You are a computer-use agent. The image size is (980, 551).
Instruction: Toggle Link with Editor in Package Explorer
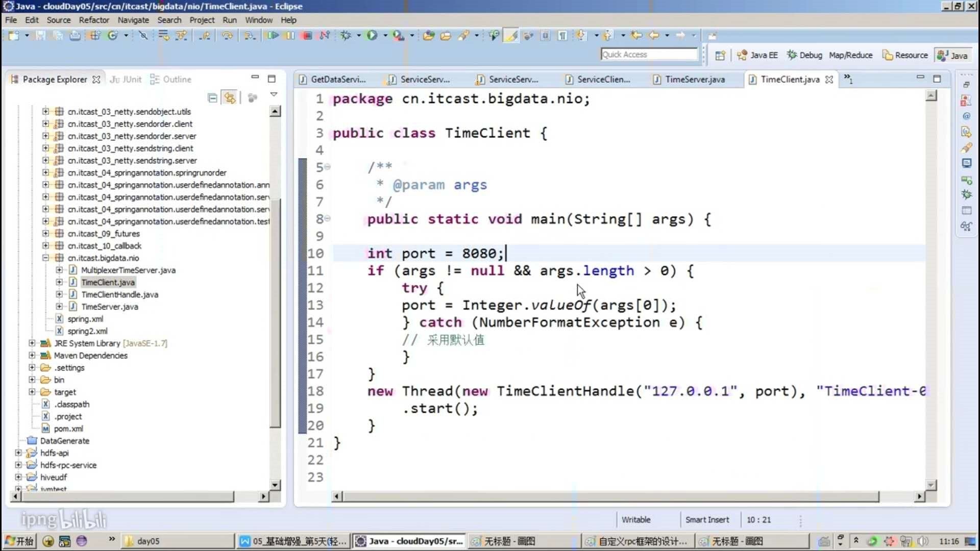(x=230, y=97)
